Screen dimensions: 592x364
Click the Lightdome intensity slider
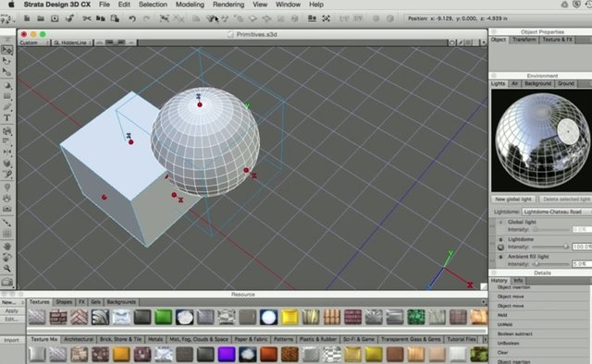click(x=551, y=247)
